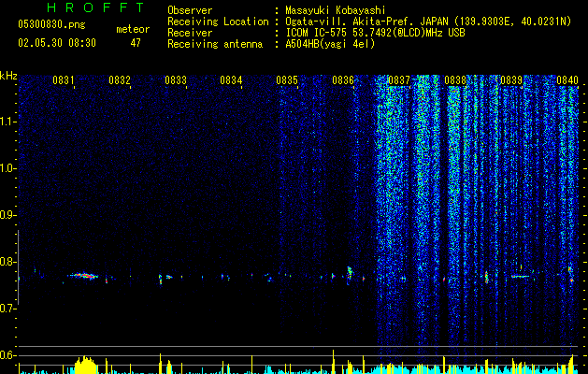The image size is (588, 374).
Task: Click the 0.9 frequency axis label
Action: point(7,215)
